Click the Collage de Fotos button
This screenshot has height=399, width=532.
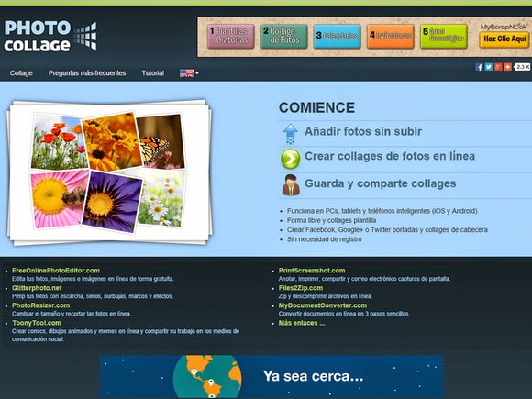[284, 36]
